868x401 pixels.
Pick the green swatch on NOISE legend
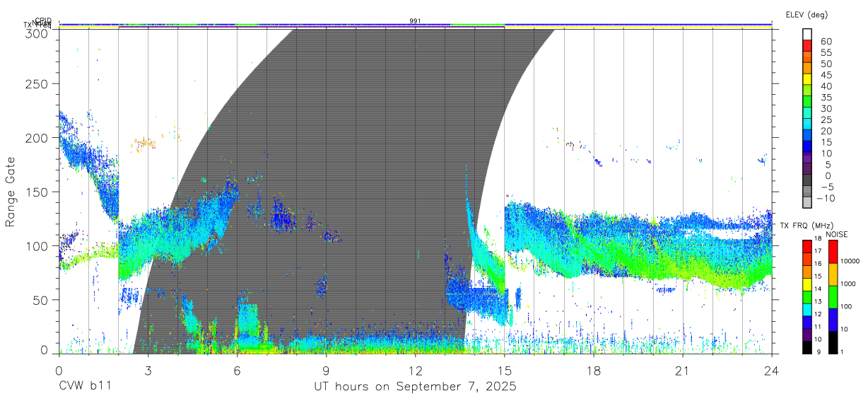point(834,297)
